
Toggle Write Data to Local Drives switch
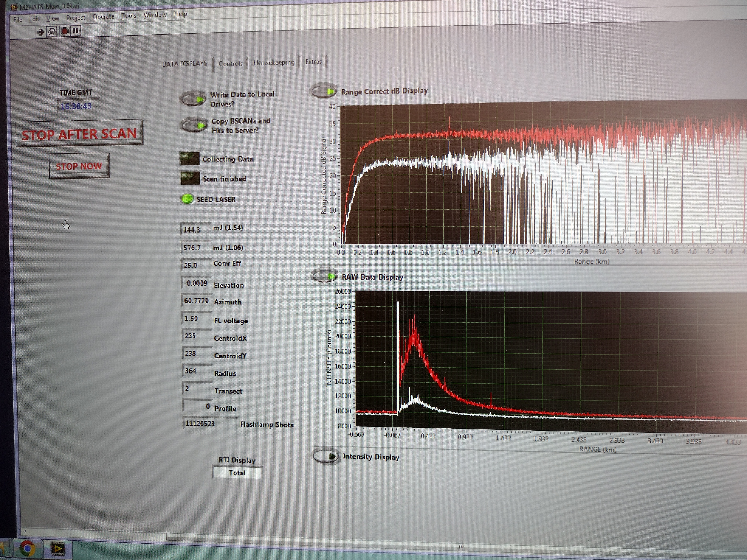coord(193,99)
